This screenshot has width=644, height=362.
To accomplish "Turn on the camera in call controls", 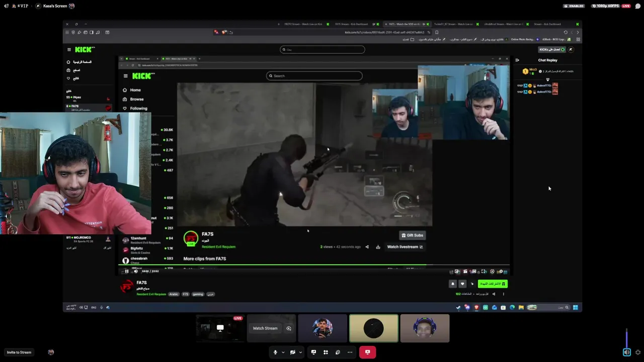I will click(x=292, y=352).
